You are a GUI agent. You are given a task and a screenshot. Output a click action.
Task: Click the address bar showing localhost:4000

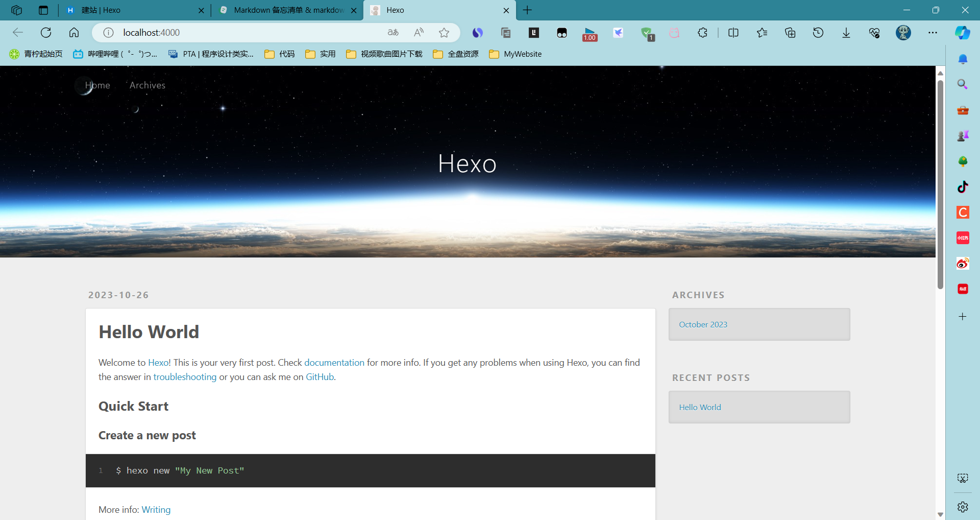tap(245, 33)
